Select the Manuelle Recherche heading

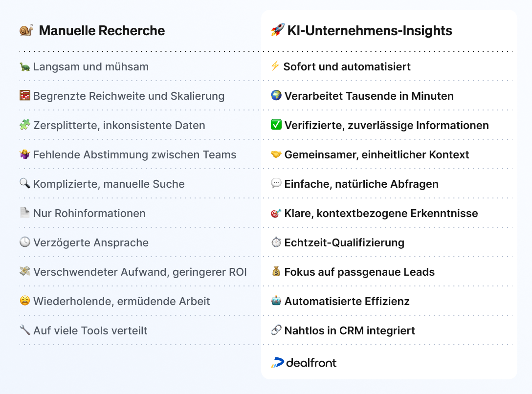(x=102, y=30)
